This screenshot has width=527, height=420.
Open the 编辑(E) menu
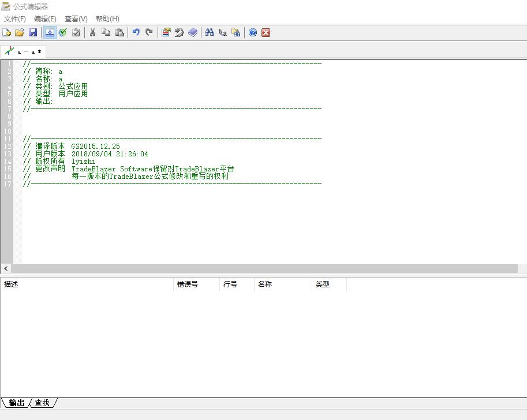pos(45,19)
